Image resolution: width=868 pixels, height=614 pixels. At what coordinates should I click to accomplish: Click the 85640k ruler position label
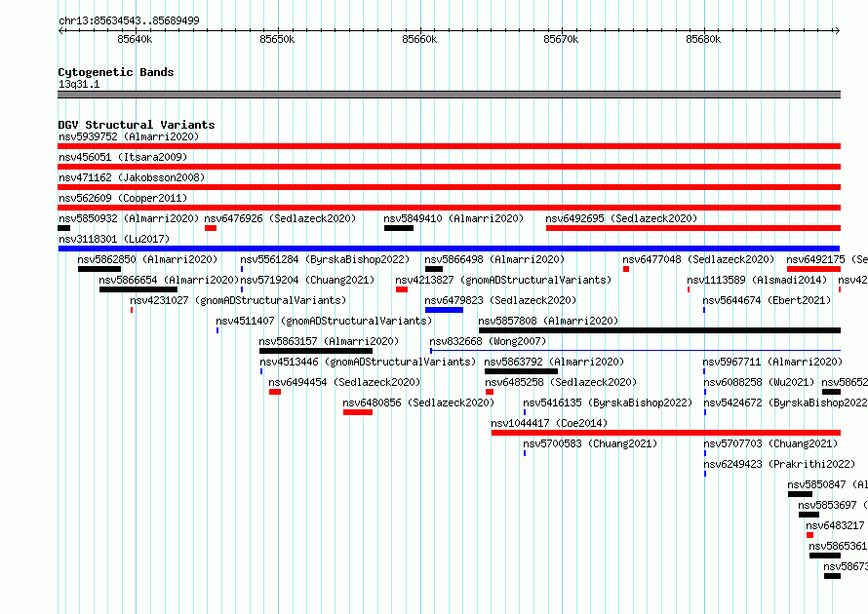[135, 39]
